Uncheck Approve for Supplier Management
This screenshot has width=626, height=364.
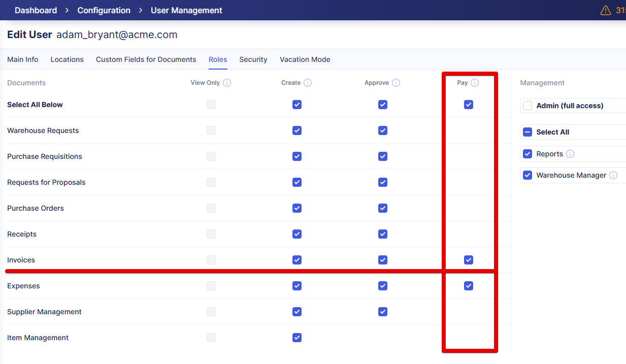[x=383, y=312]
